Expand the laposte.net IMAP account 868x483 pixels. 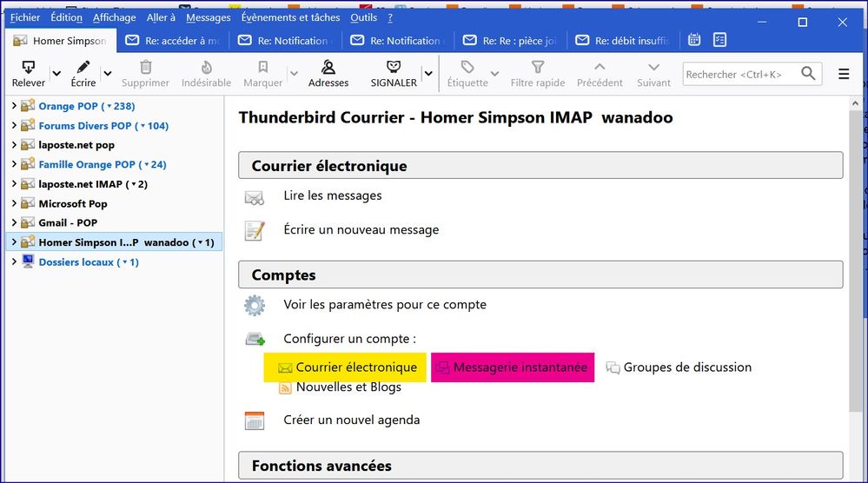point(14,183)
